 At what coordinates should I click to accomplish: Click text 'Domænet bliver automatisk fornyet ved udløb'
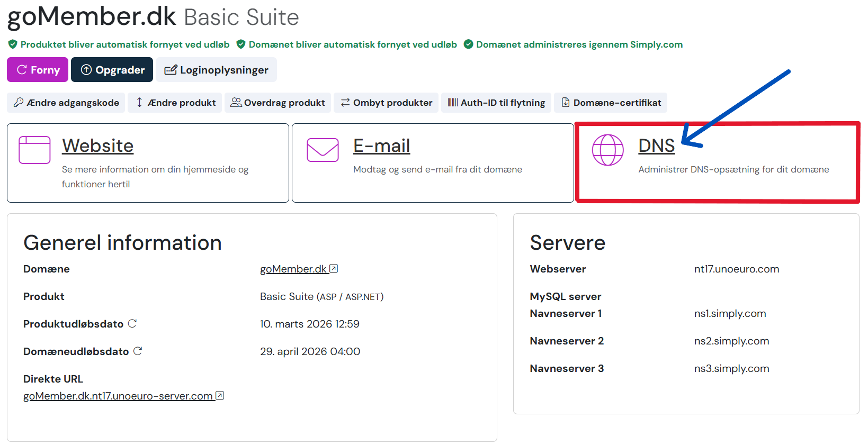point(353,44)
